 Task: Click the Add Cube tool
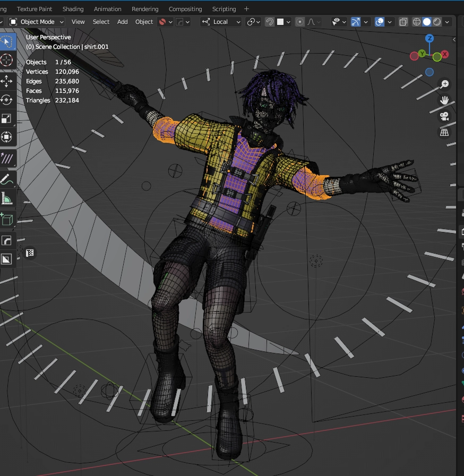tap(7, 219)
